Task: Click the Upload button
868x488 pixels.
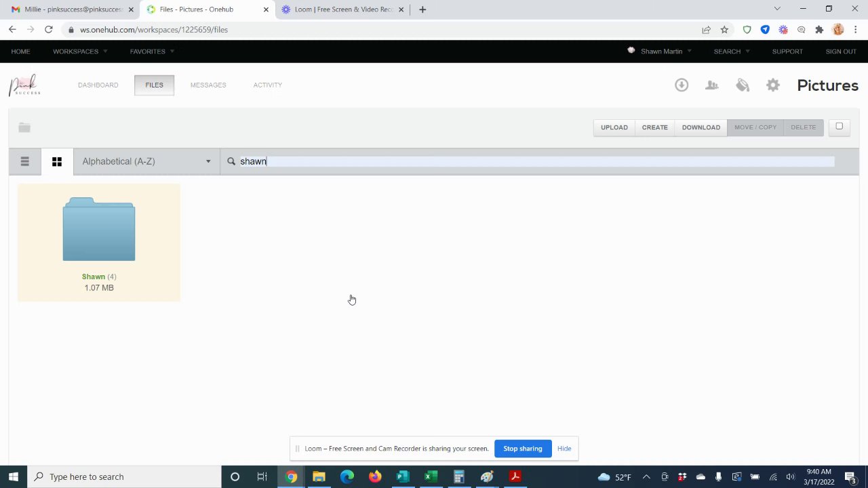Action: click(614, 127)
